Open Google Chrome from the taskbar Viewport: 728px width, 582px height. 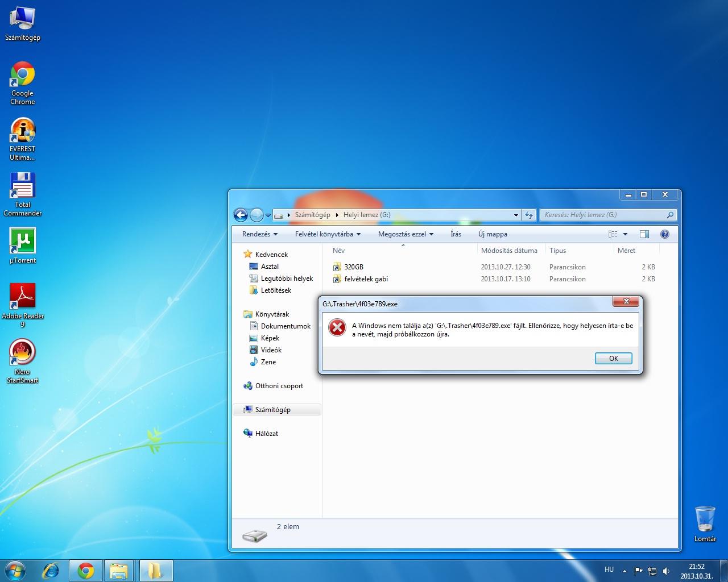pos(86,571)
